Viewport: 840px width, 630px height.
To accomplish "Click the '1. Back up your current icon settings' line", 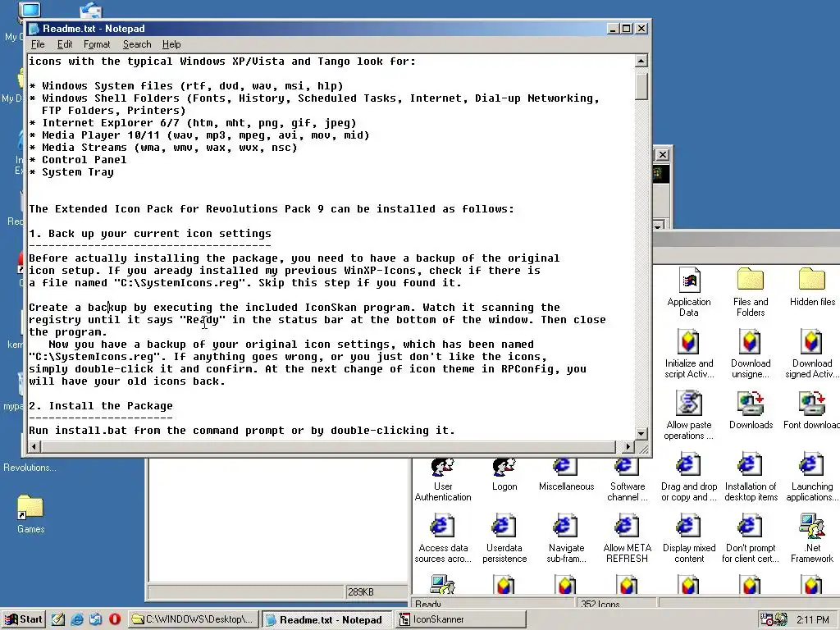I will [150, 234].
